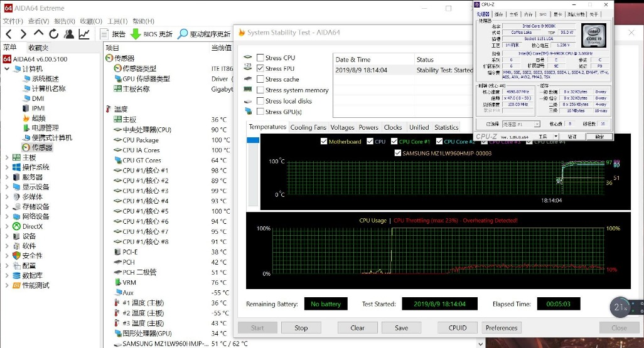Select 计算机名称 in the sidebar tree
The width and height of the screenshot is (644, 348).
(x=48, y=88)
